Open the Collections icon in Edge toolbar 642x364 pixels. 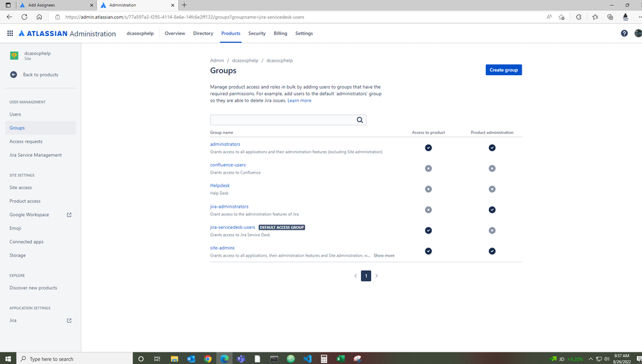point(610,17)
